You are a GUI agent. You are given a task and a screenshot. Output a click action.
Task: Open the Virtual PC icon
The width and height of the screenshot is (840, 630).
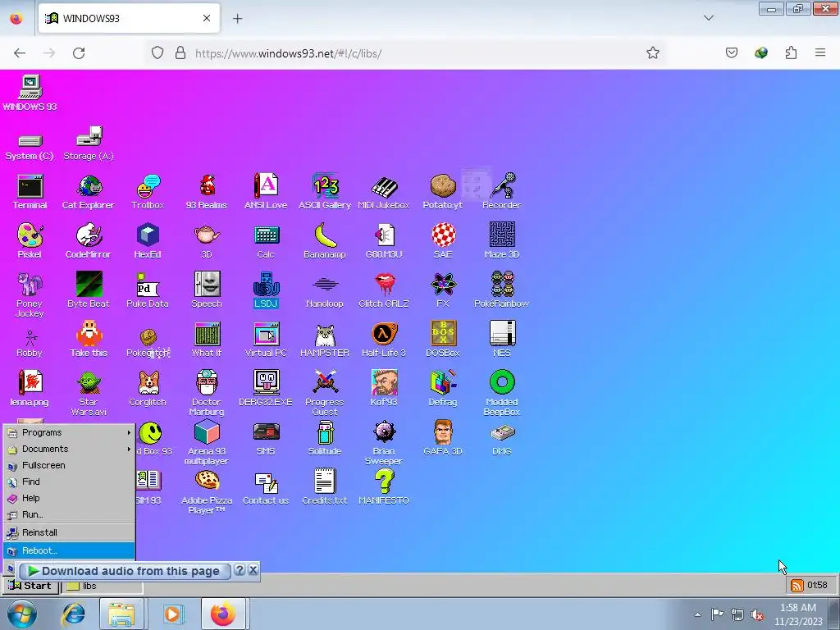(x=266, y=339)
